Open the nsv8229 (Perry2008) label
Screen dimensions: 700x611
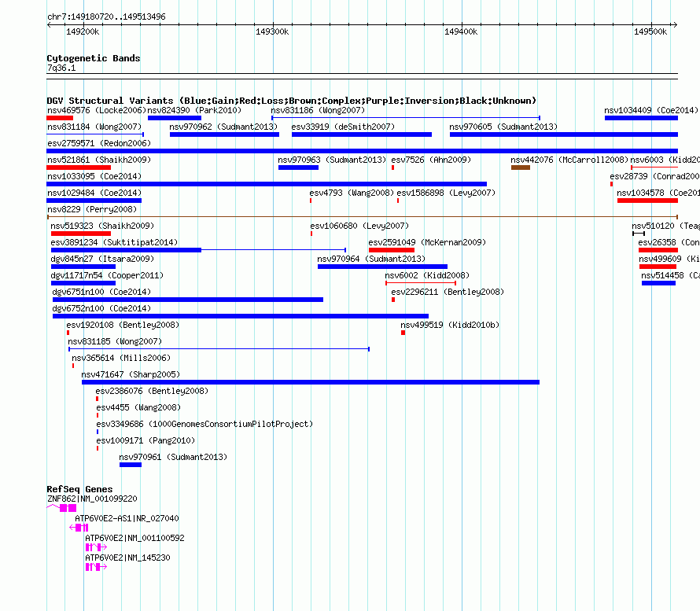point(92,209)
